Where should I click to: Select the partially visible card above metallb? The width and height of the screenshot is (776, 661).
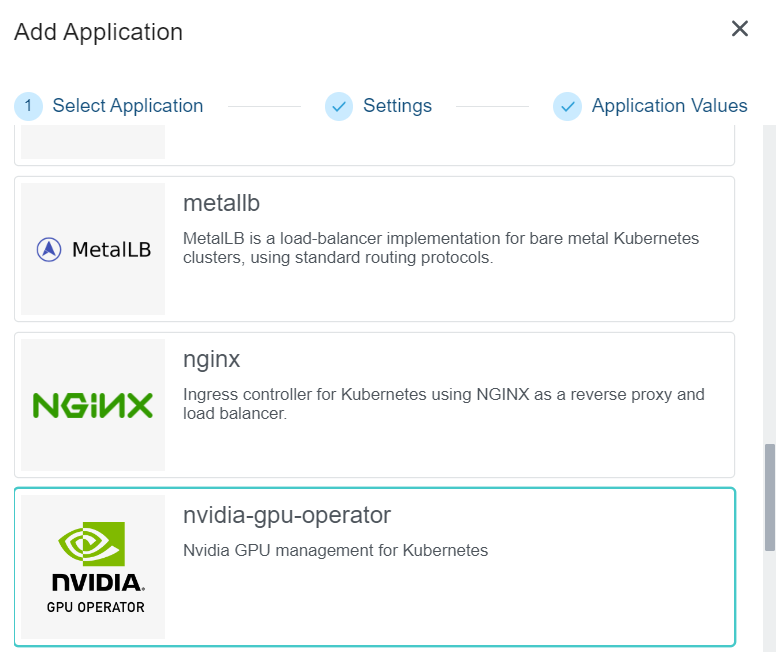click(375, 146)
